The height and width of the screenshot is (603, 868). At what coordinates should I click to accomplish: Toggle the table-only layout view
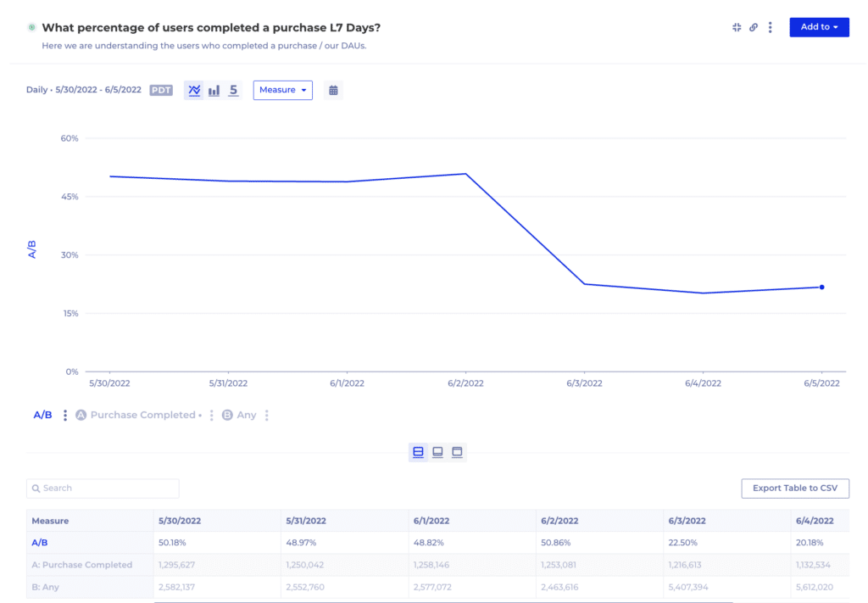pyautogui.click(x=457, y=452)
